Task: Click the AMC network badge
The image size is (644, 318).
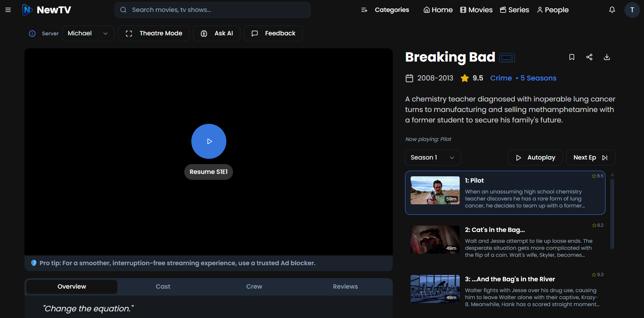Action: tap(507, 57)
